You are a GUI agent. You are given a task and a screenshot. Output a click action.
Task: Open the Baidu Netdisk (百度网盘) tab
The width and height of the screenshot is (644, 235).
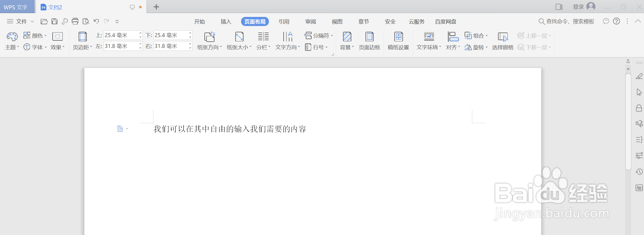click(446, 22)
